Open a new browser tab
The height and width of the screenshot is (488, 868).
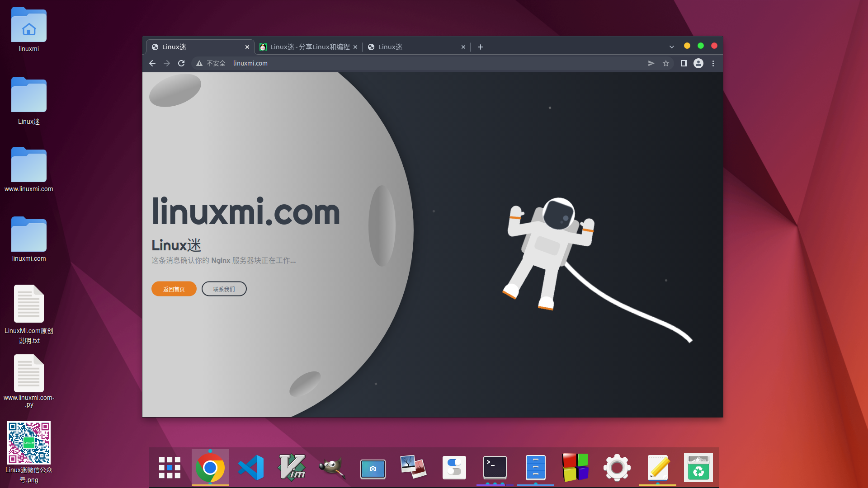pos(481,47)
